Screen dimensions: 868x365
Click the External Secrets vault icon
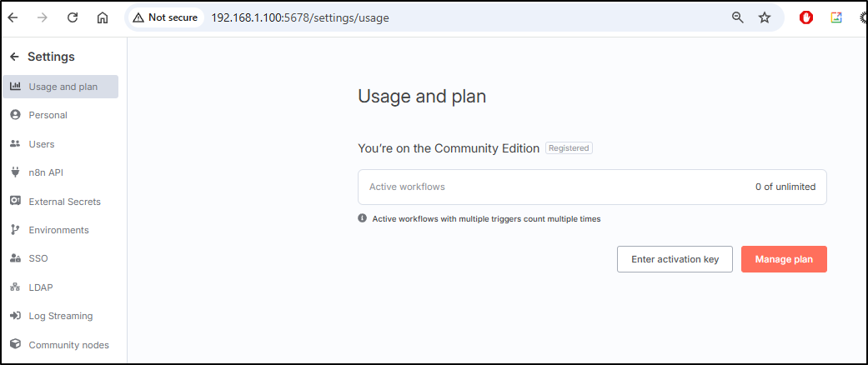pyautogui.click(x=16, y=202)
